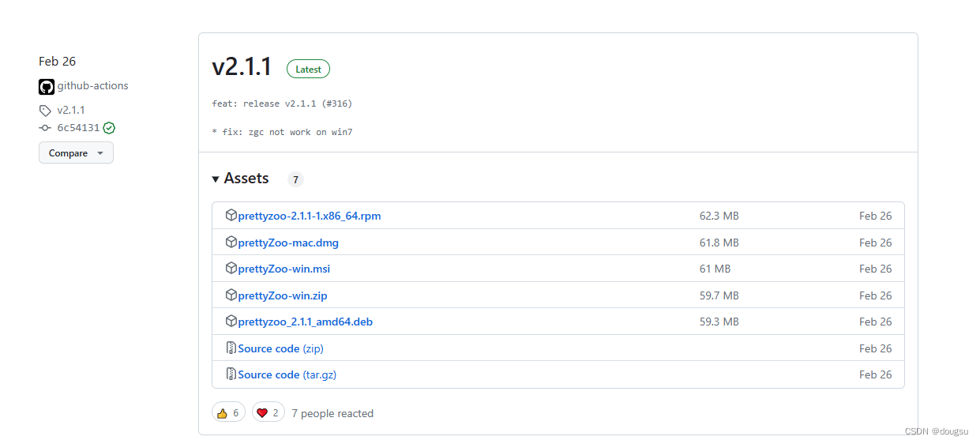The height and width of the screenshot is (444, 980).
Task: Click the 59.3 MB size text
Action: pos(719,322)
